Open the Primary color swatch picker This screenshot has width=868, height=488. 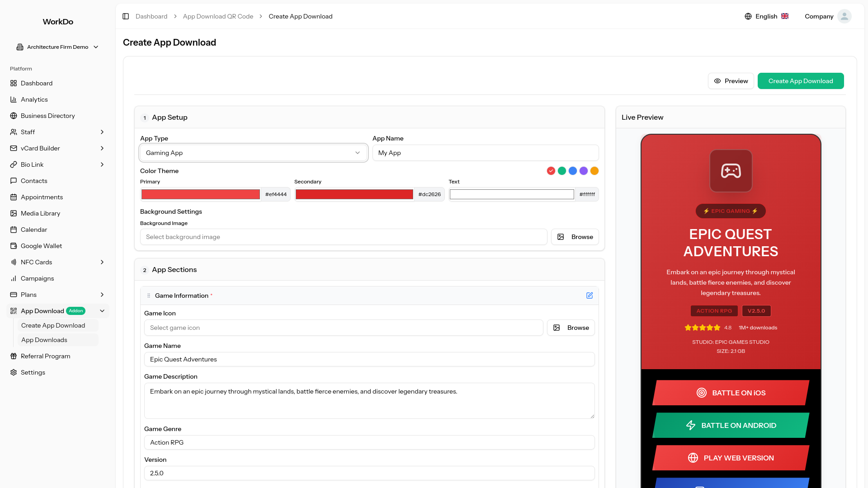coord(200,194)
